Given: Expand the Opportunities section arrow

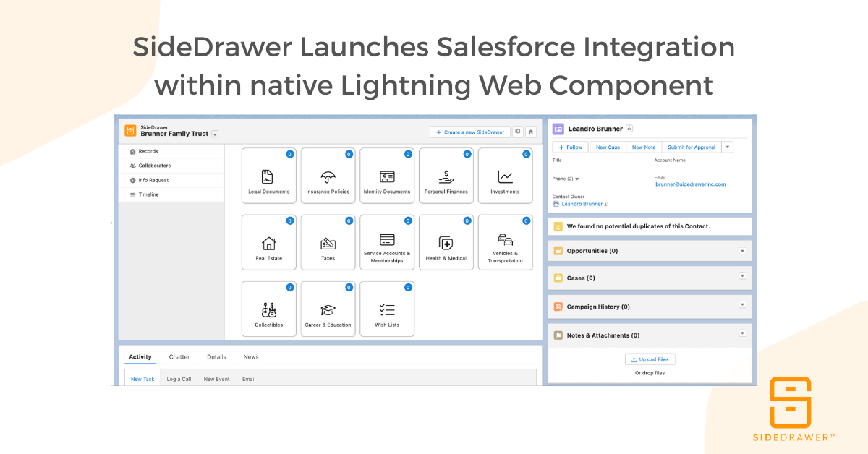Looking at the screenshot, I should point(742,251).
